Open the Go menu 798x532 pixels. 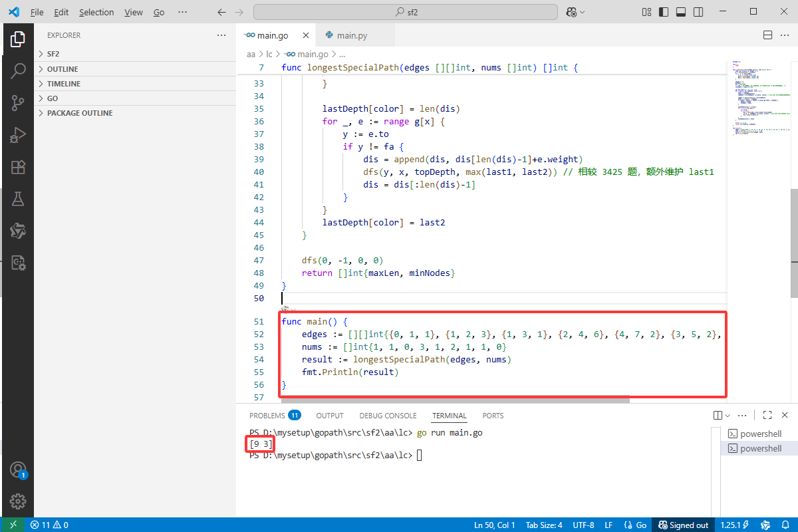click(x=159, y=12)
